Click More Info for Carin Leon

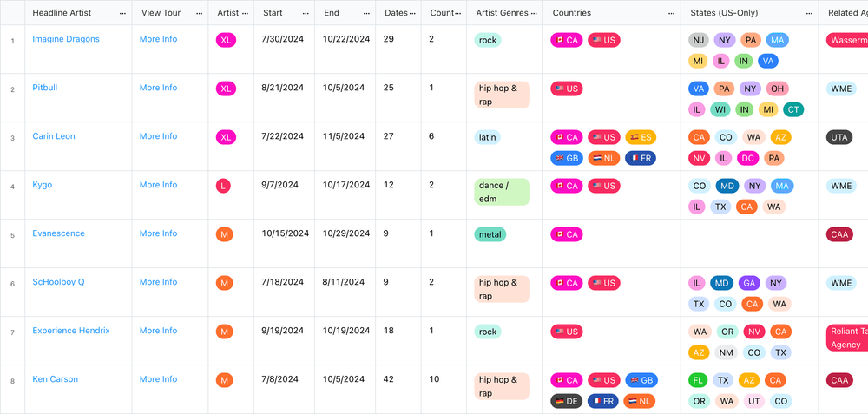[158, 137]
